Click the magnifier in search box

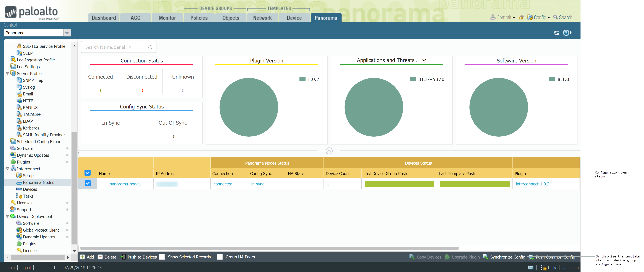[150, 47]
